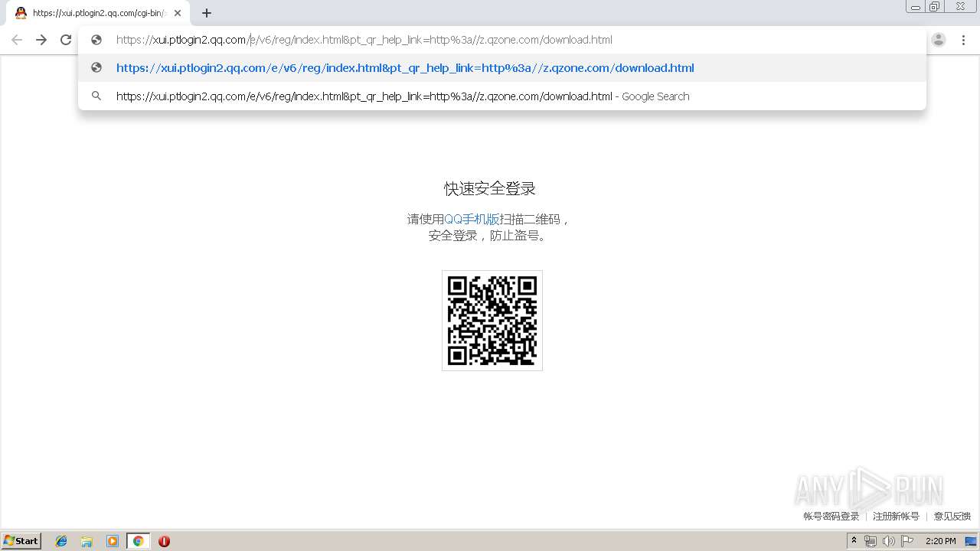Screen dimensions: 980x551
Task: Choose the blue URL autocomplete suggestion
Action: [501, 67]
